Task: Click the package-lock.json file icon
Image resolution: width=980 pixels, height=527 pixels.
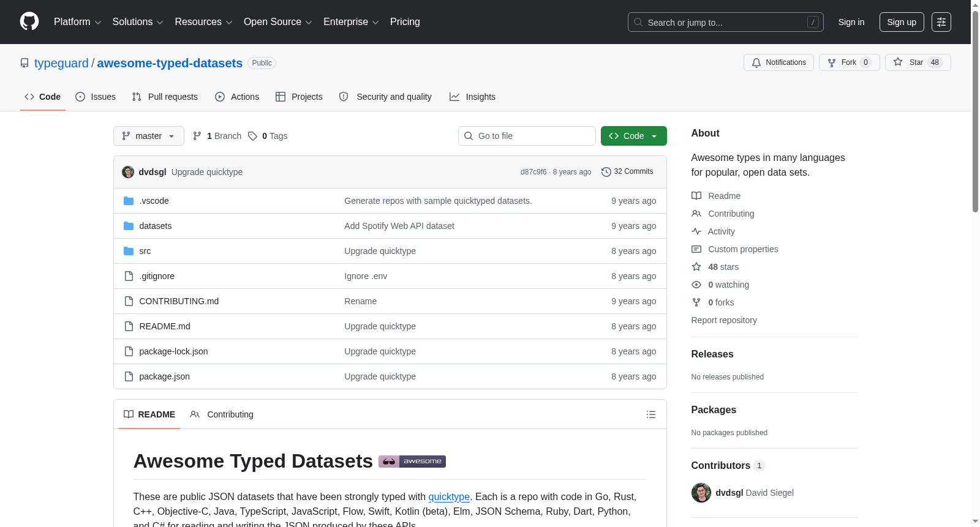Action: point(129,351)
